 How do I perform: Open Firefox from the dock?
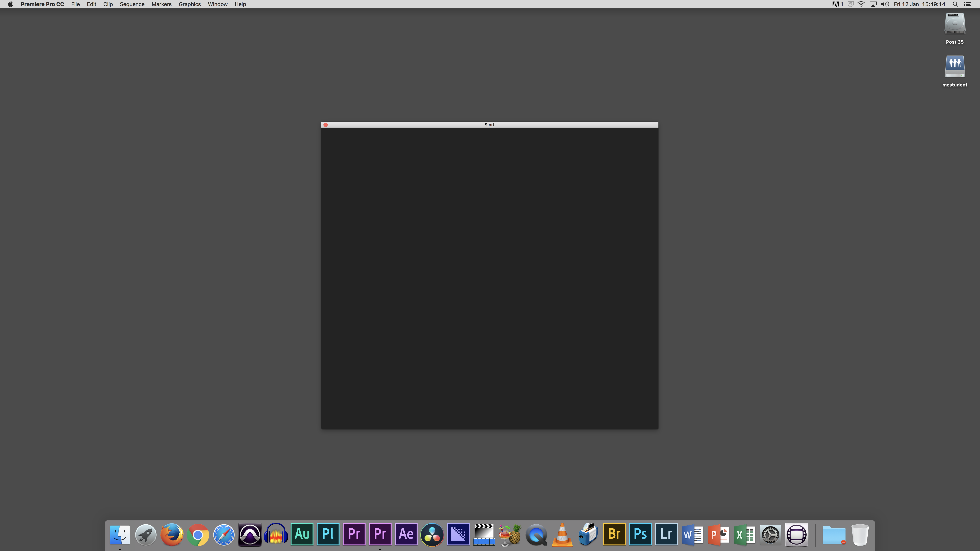171,534
